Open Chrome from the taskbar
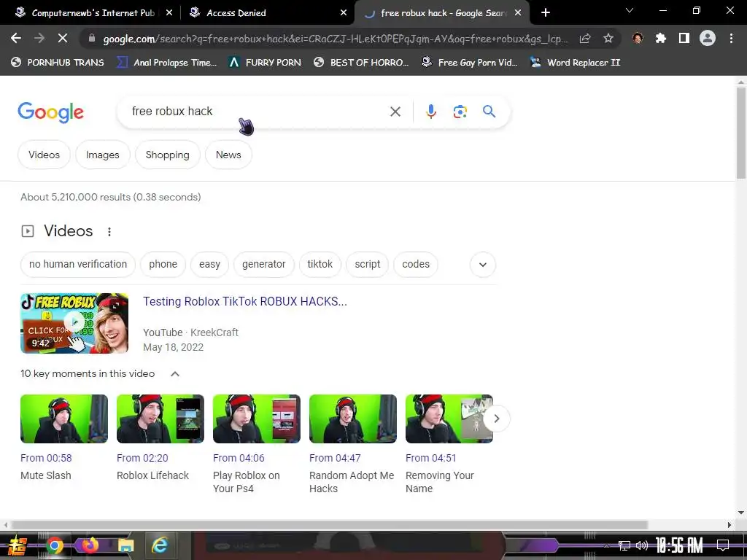Screen dimensions: 747x560 [54, 545]
